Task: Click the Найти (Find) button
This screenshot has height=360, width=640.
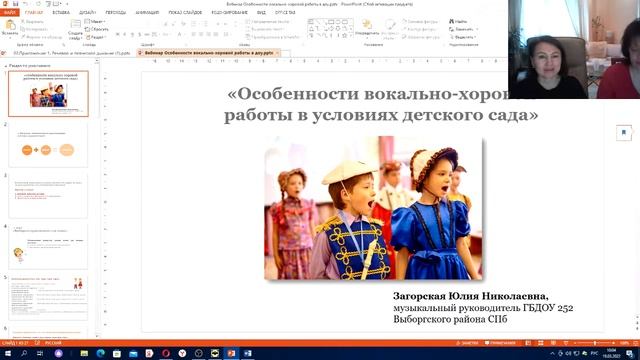Action: click(458, 21)
